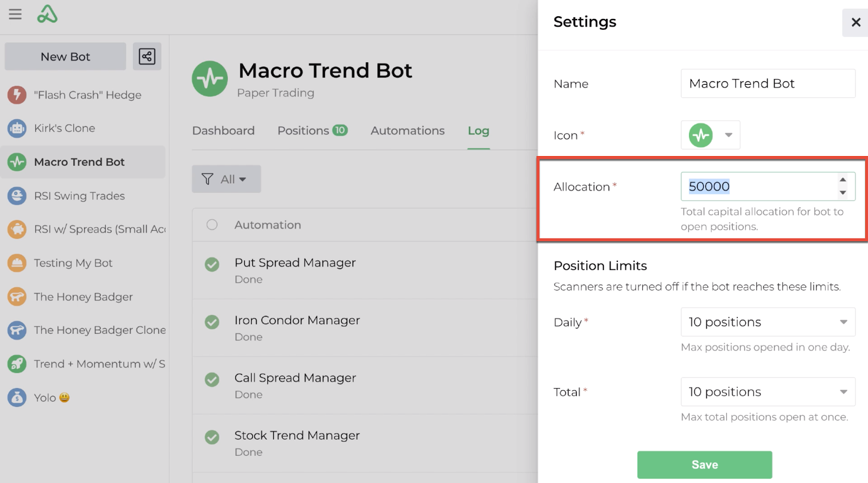Image resolution: width=868 pixels, height=483 pixels.
Task: Open the Stock Trend Manager log entry
Action: (x=365, y=443)
